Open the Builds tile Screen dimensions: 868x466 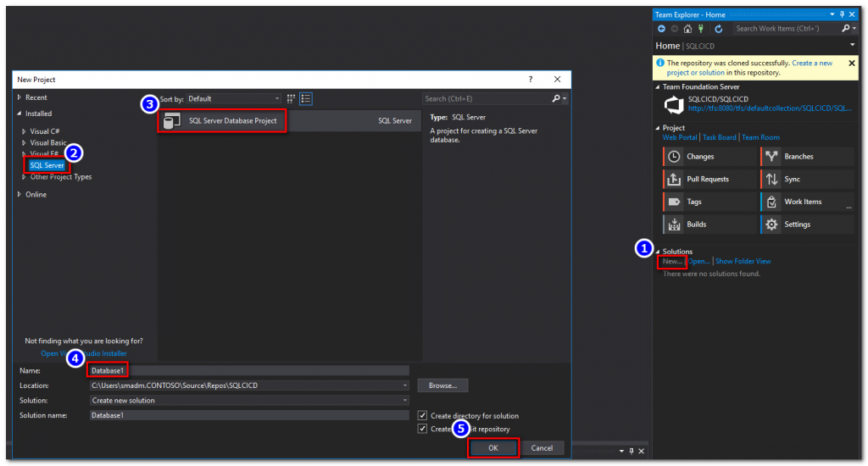tap(709, 225)
